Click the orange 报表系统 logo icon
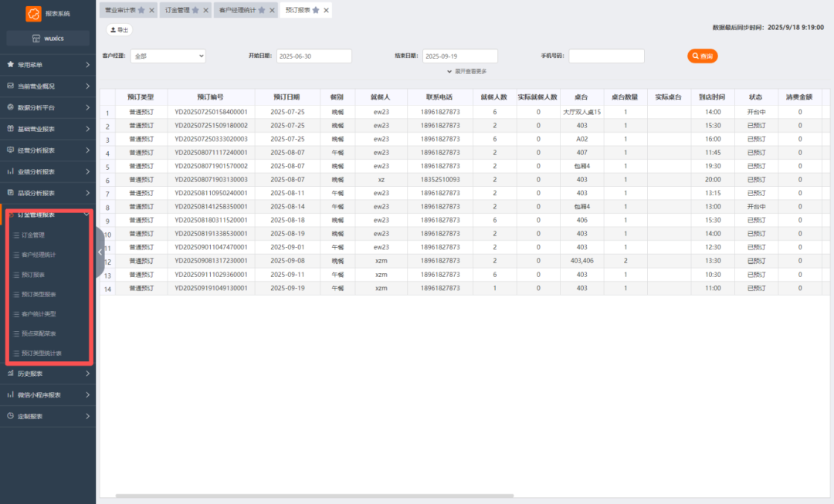The image size is (834, 504). click(x=33, y=14)
